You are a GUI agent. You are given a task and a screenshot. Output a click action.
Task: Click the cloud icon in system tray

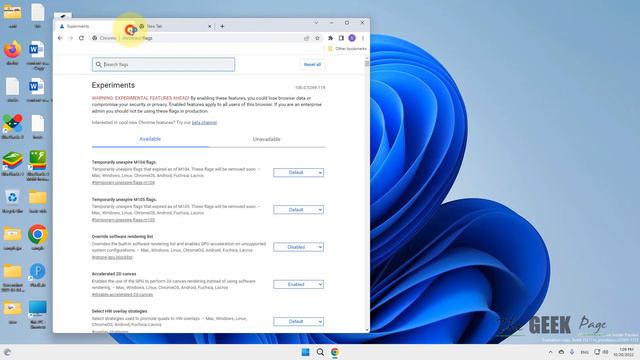tap(561, 352)
